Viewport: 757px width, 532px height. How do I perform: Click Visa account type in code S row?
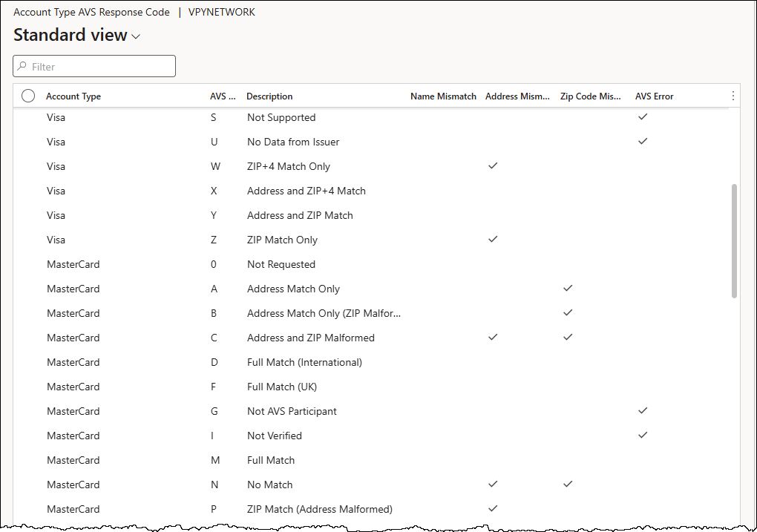56,117
